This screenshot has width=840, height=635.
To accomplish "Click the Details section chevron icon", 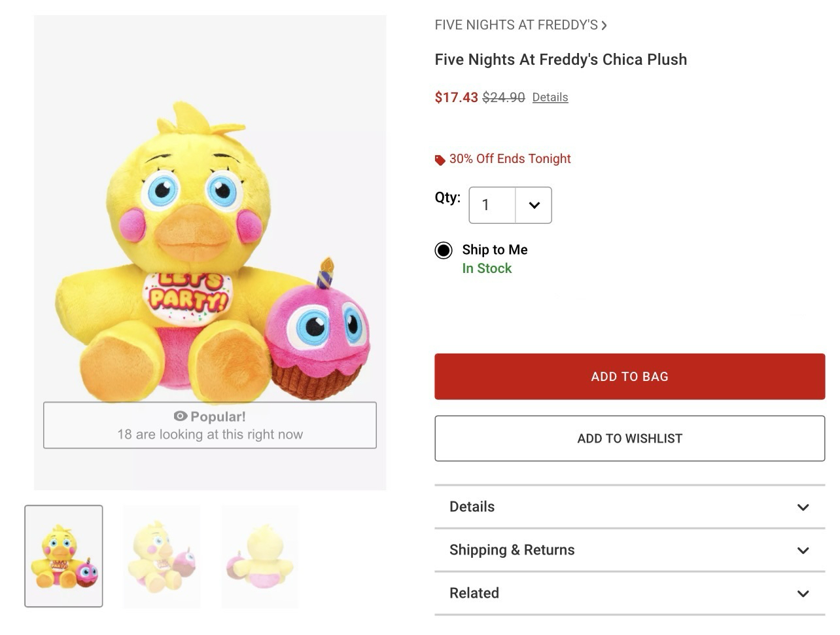I will (803, 507).
